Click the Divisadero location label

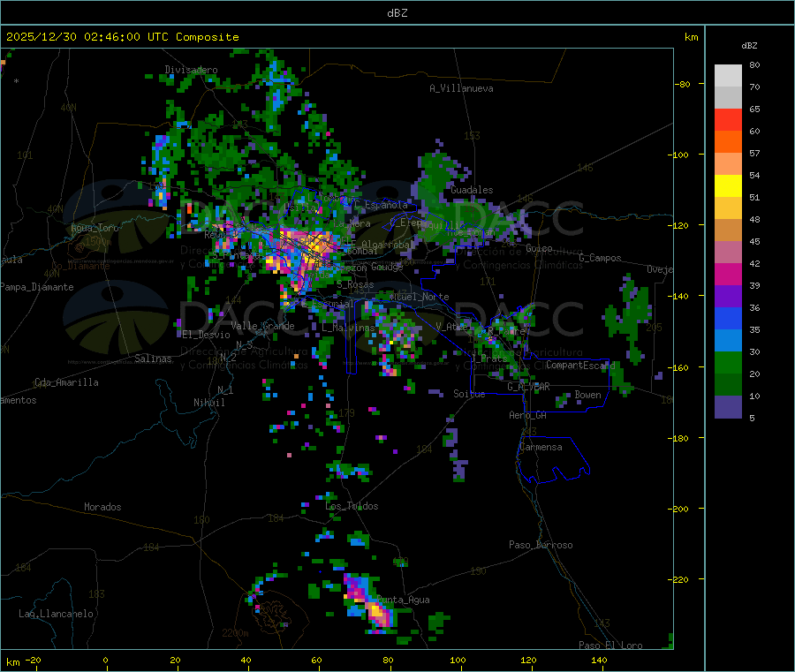[x=191, y=70]
